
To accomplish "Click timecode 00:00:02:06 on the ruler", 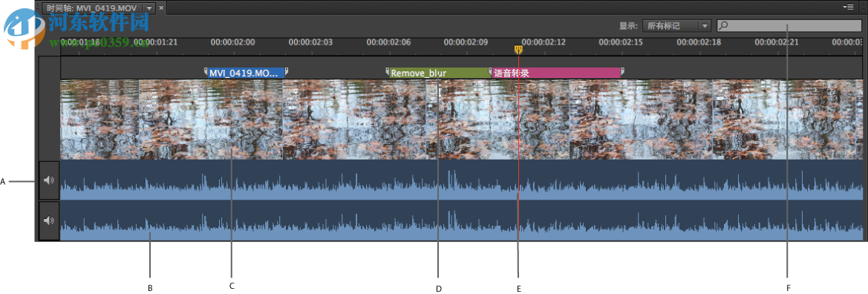I will (x=388, y=42).
